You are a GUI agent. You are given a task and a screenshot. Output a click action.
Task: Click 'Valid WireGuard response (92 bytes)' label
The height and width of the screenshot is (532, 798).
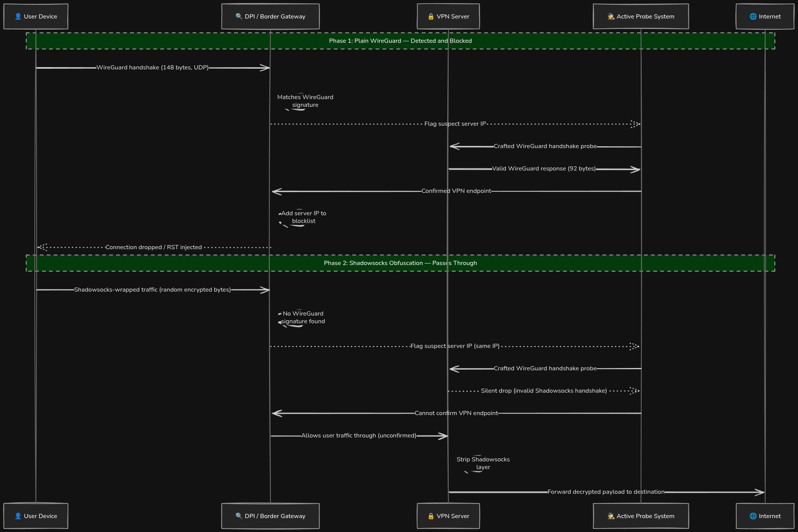click(544, 169)
